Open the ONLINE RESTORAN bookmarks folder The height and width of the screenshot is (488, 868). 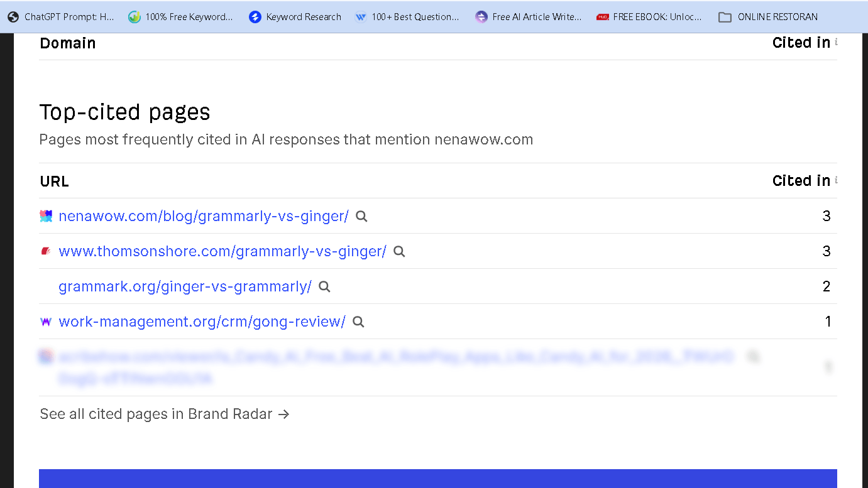coord(768,17)
